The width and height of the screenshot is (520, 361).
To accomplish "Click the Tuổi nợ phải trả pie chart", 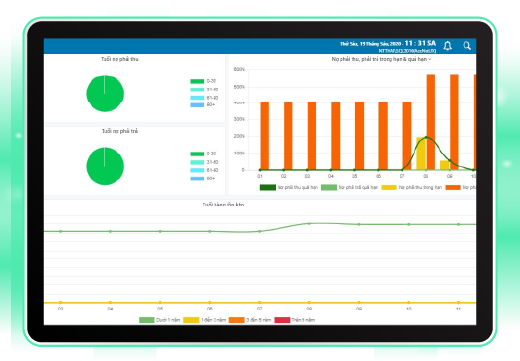I will [x=105, y=166].
